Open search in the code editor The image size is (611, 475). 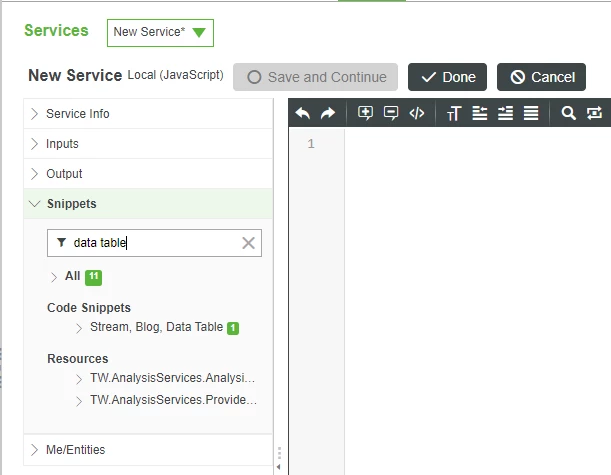click(569, 113)
